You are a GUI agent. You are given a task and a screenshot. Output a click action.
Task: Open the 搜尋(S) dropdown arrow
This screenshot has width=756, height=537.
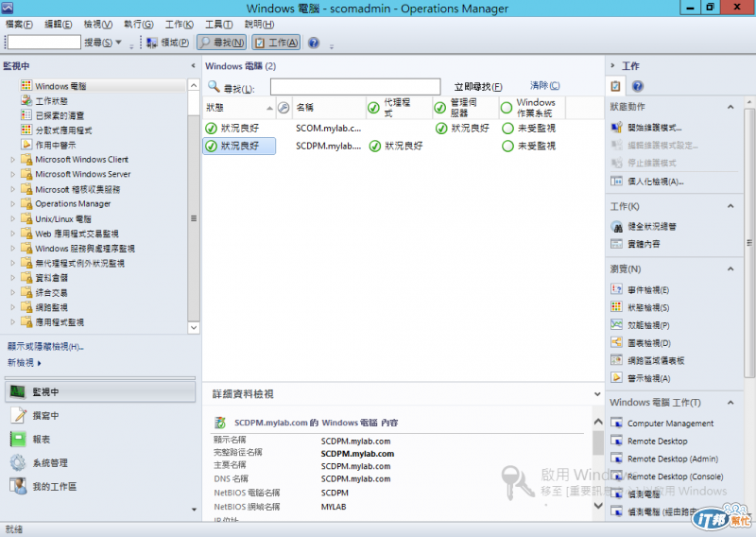click(x=118, y=43)
